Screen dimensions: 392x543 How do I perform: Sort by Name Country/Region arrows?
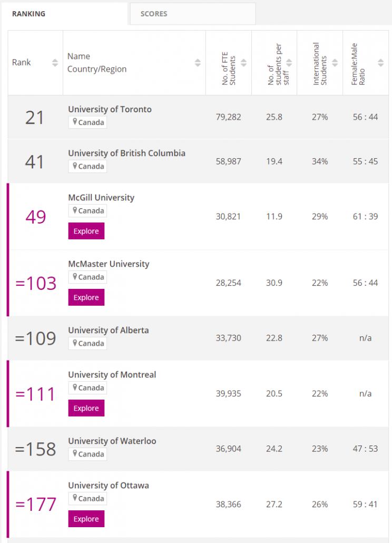pos(198,63)
